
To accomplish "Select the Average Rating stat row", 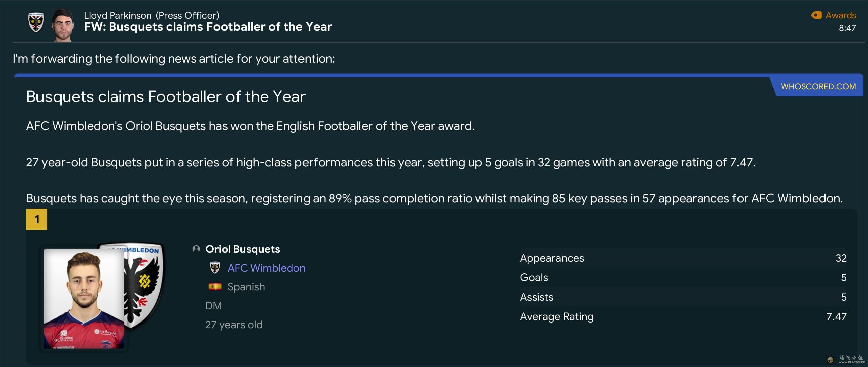I will [683, 316].
